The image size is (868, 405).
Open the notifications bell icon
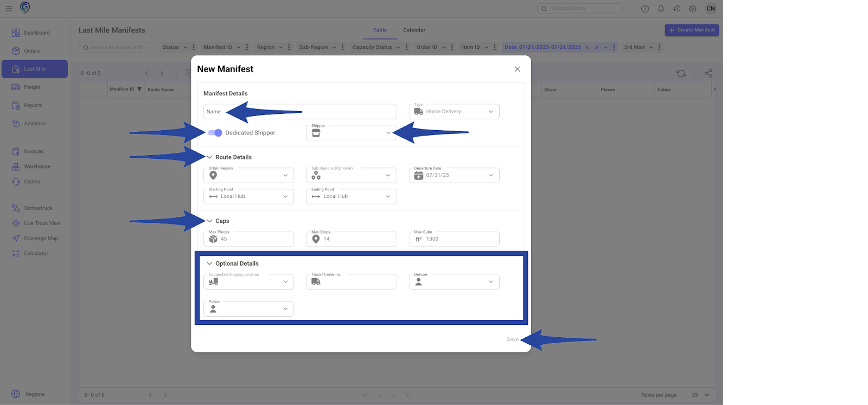pos(661,9)
